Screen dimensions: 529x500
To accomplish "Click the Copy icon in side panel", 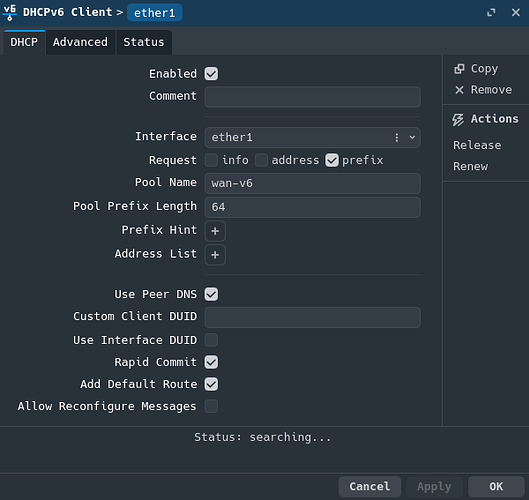I will [459, 69].
